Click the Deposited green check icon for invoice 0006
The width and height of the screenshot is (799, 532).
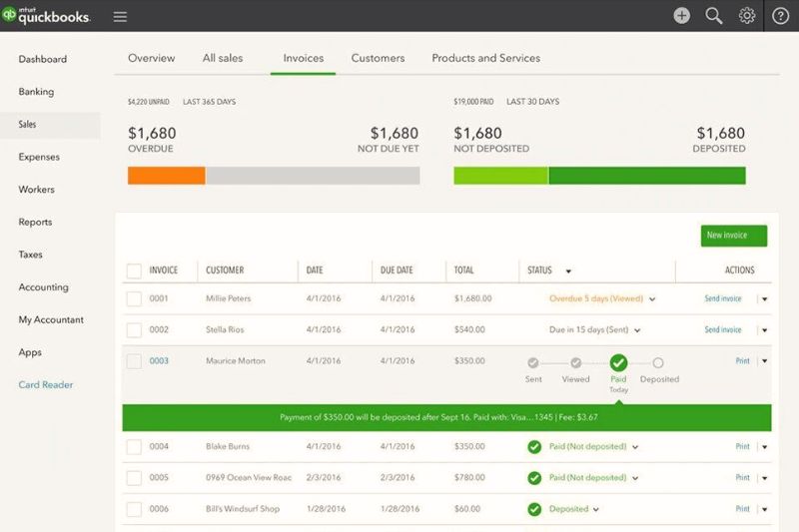(x=534, y=509)
